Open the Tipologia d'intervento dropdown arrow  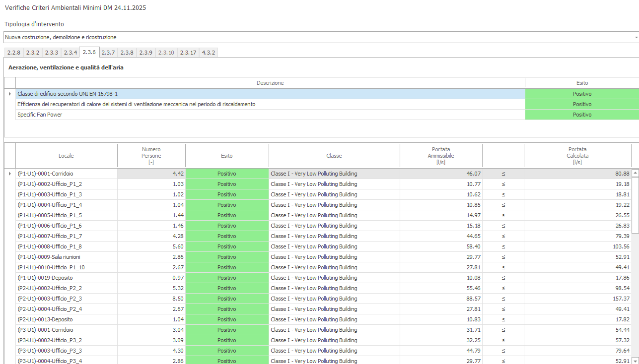click(x=636, y=37)
